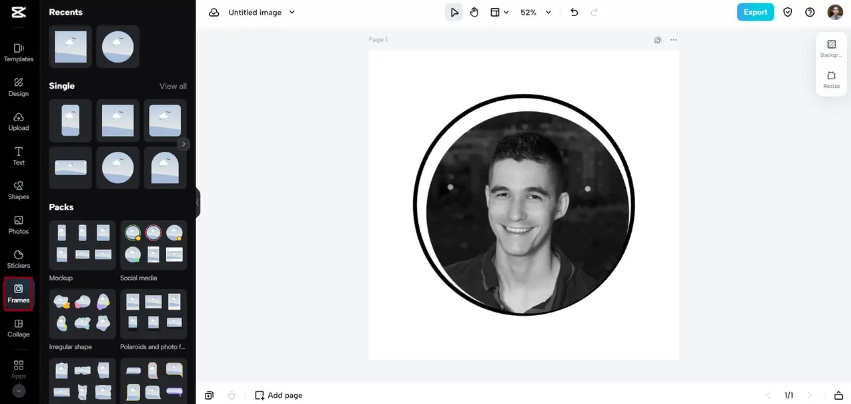Open the Polaroids and photo frames pack
The width and height of the screenshot is (851, 404).
(154, 314)
